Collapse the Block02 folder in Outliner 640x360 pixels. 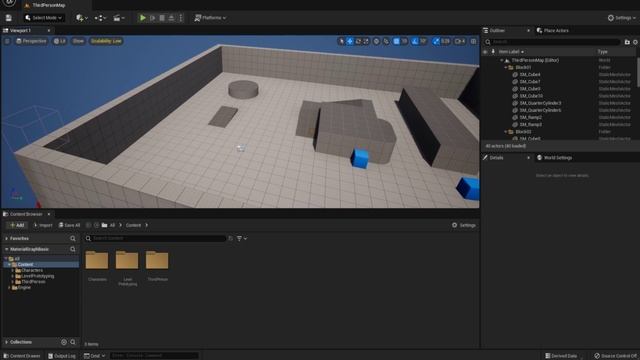tap(506, 132)
